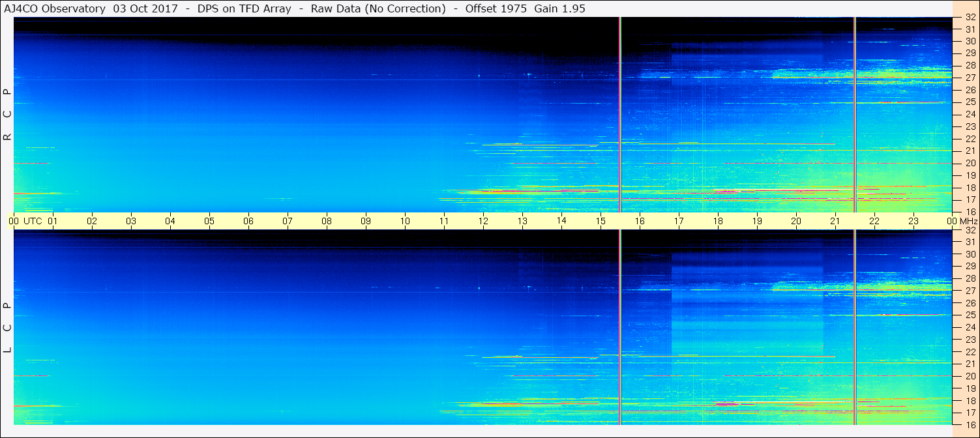Click the 19 hour tick on time axis

pos(757,221)
